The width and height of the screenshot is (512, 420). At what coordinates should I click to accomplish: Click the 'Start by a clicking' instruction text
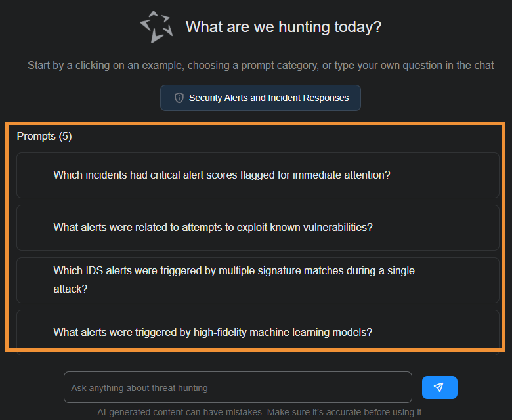coord(261,65)
